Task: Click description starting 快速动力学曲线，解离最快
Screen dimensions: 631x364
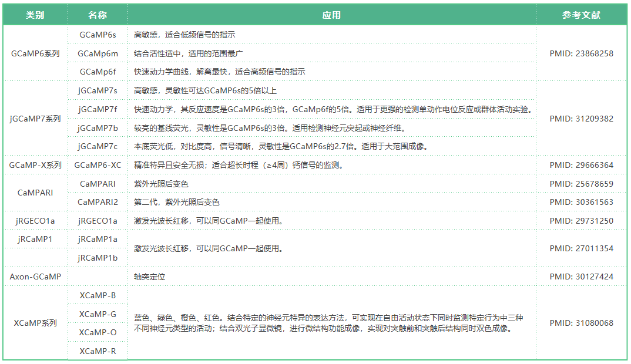Action: tap(220, 72)
